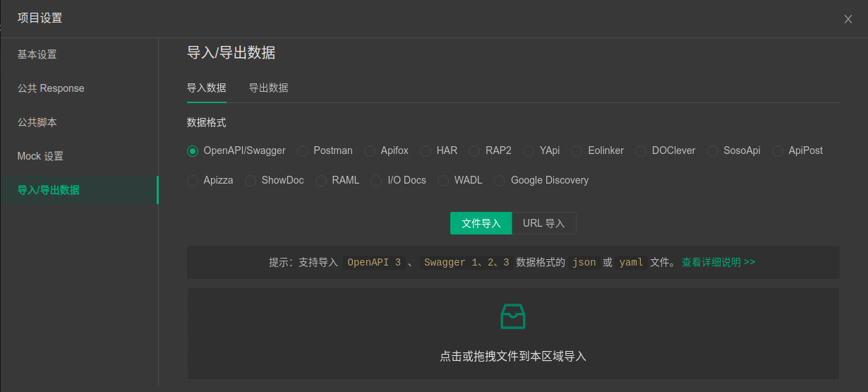The height and width of the screenshot is (392, 868).
Task: Open Mock 设置 in sidebar
Action: pyautogui.click(x=40, y=156)
